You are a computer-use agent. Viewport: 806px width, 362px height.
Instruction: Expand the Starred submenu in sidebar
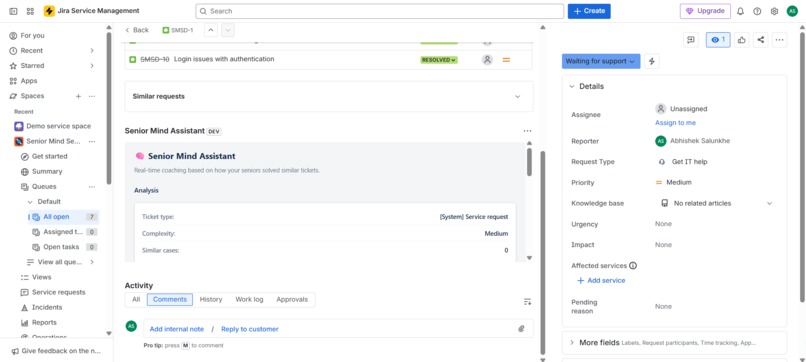(x=92, y=66)
